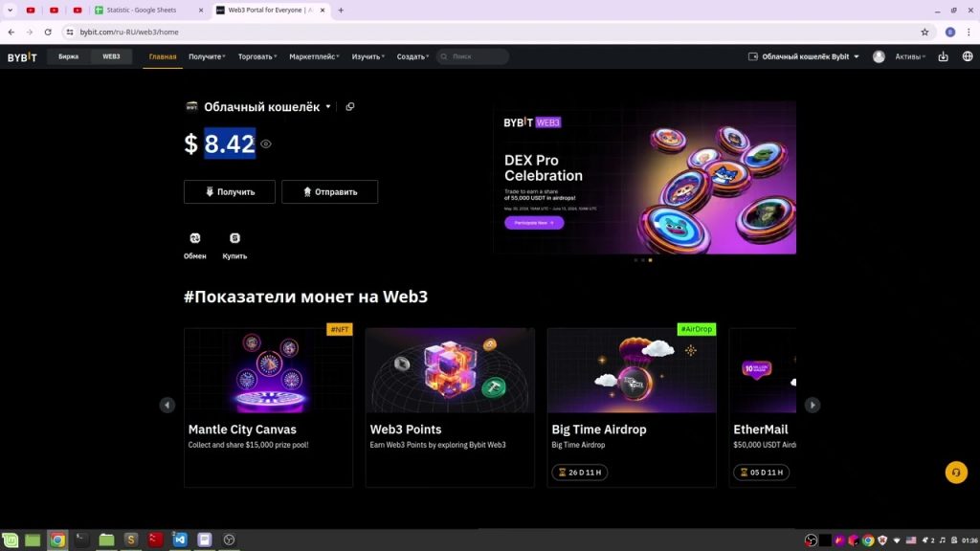Screen dimensions: 980x551
Task: Click the Купить buy icon
Action: coord(234,238)
